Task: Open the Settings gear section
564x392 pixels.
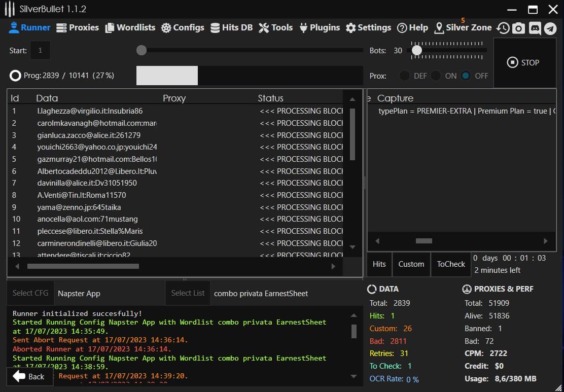Action: coord(368,27)
